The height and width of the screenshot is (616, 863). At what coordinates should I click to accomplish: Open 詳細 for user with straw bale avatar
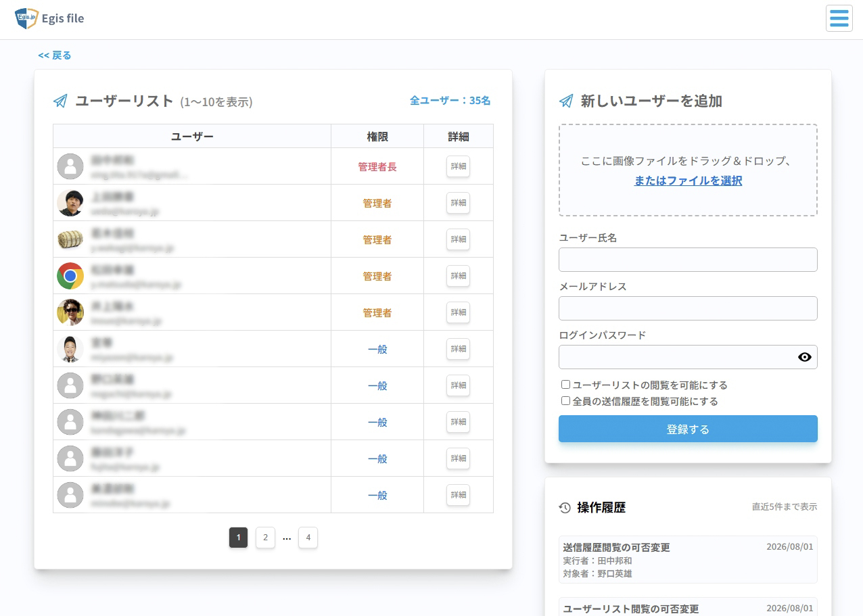pos(458,239)
